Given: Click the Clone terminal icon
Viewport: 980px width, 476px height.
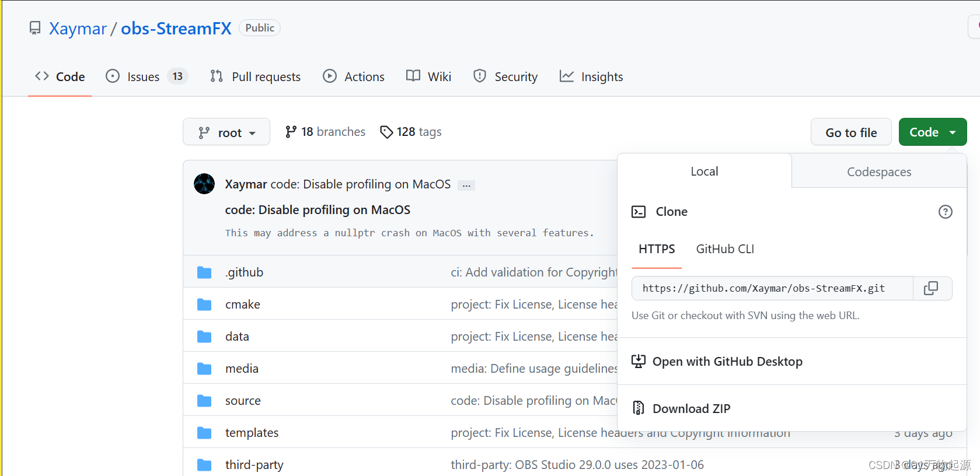Looking at the screenshot, I should click(639, 212).
